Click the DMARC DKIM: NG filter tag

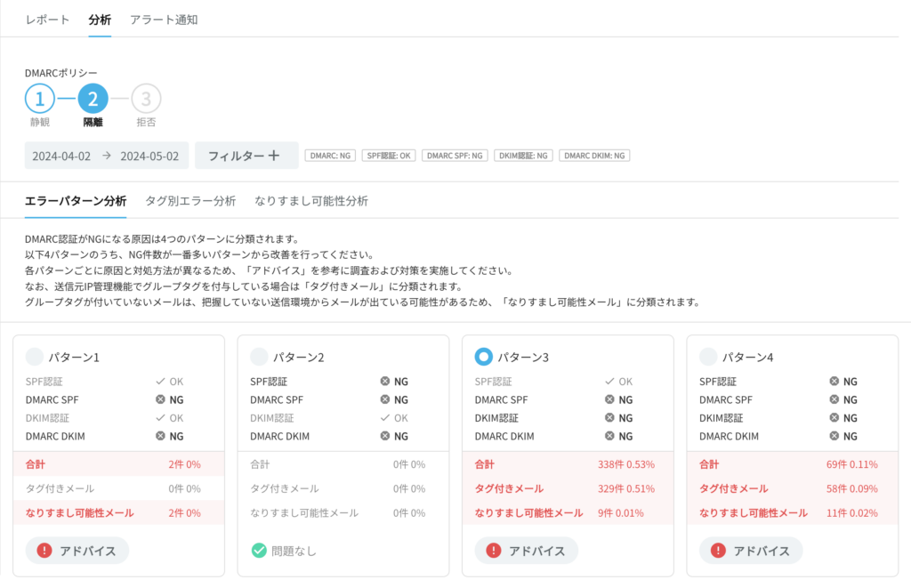(x=594, y=156)
